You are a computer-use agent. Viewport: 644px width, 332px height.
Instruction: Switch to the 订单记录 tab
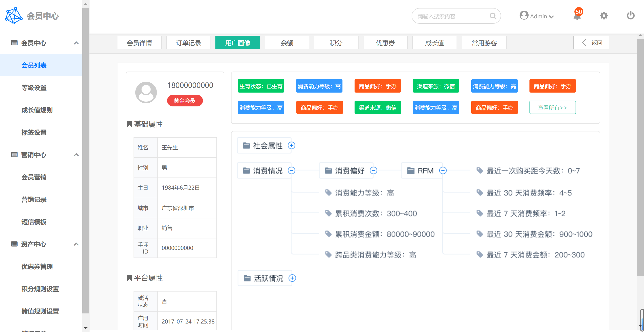click(x=189, y=43)
